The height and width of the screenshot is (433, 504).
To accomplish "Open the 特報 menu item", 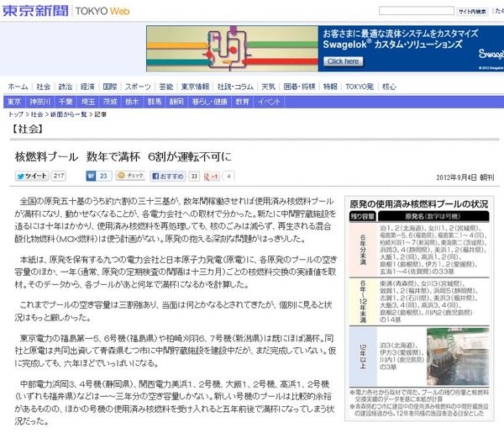I will [330, 87].
